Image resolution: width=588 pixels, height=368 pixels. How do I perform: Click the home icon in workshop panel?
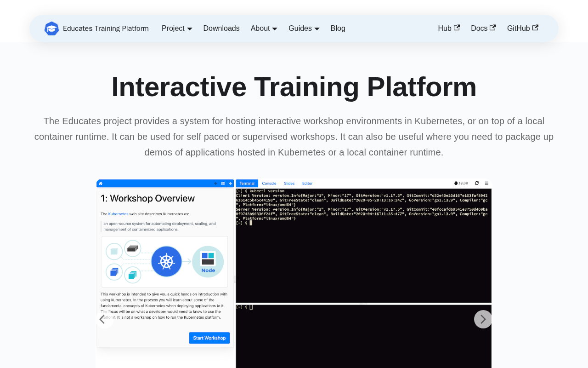click(x=101, y=184)
